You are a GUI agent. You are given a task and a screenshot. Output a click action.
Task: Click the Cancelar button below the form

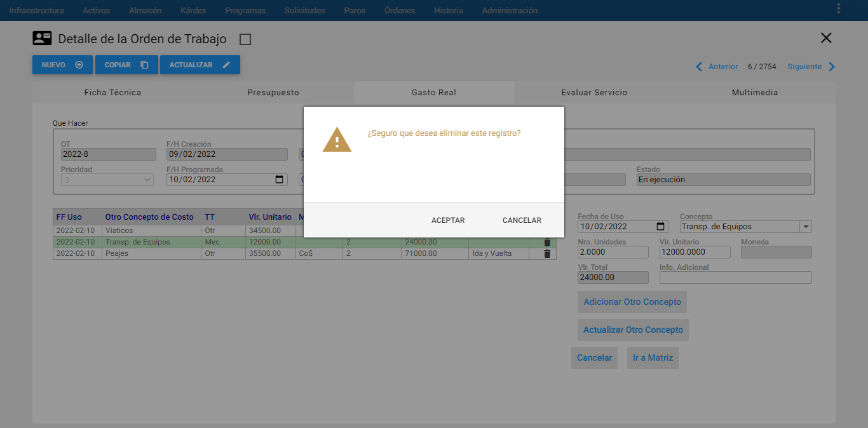594,358
